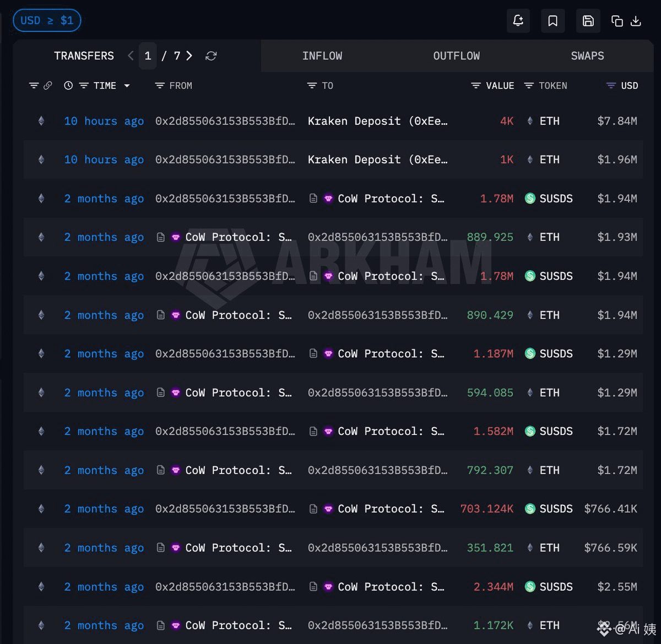Bookmark this view with the bookmark icon
This screenshot has height=644, width=661.
point(553,21)
